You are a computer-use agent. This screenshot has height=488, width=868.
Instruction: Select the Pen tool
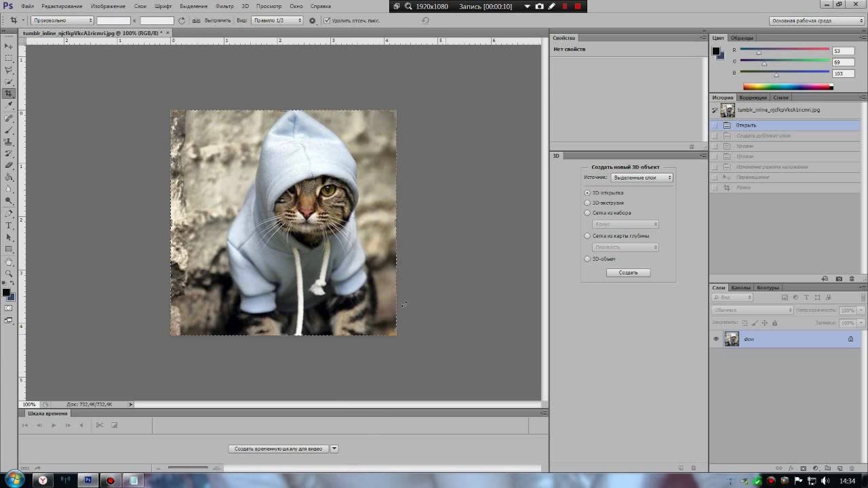[x=9, y=213]
